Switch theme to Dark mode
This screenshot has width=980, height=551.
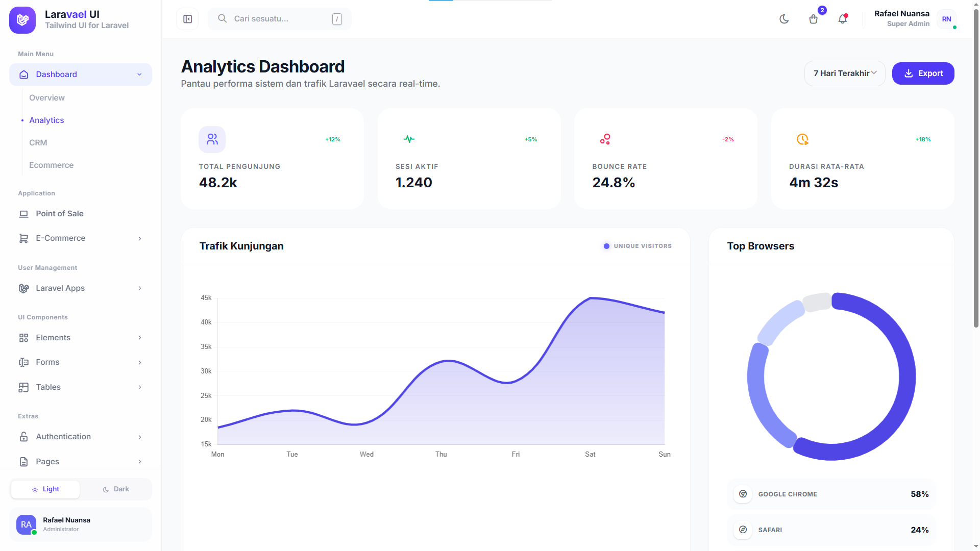[116, 489]
